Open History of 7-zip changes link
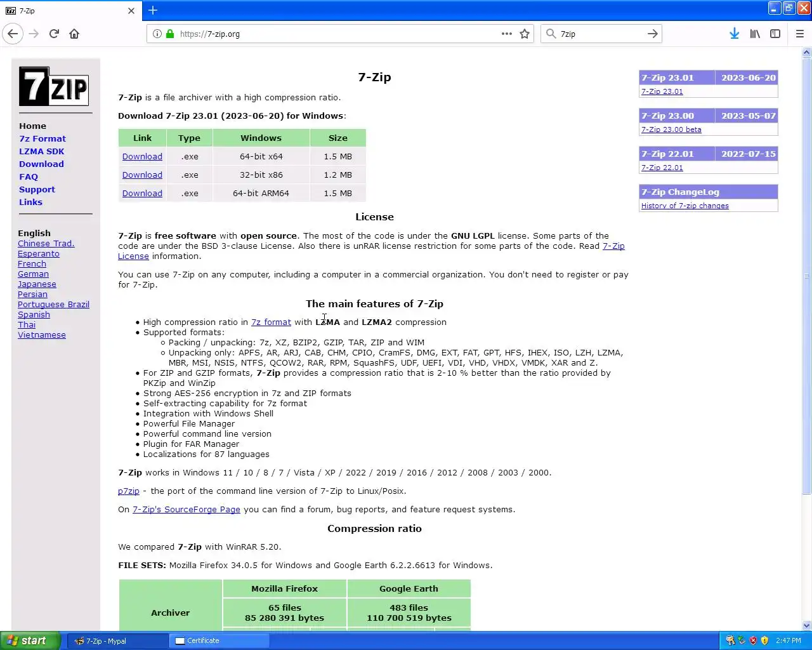Screen dimensions: 812x650 pyautogui.click(x=684, y=206)
